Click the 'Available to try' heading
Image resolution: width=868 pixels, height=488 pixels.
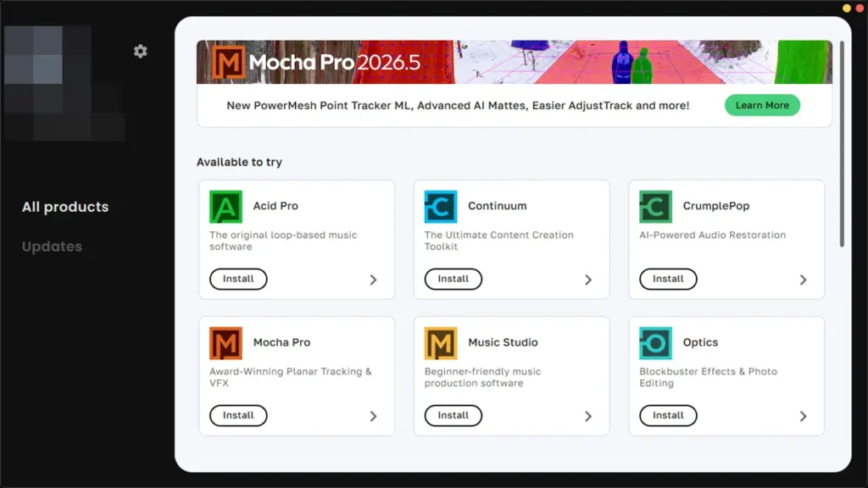tap(239, 162)
